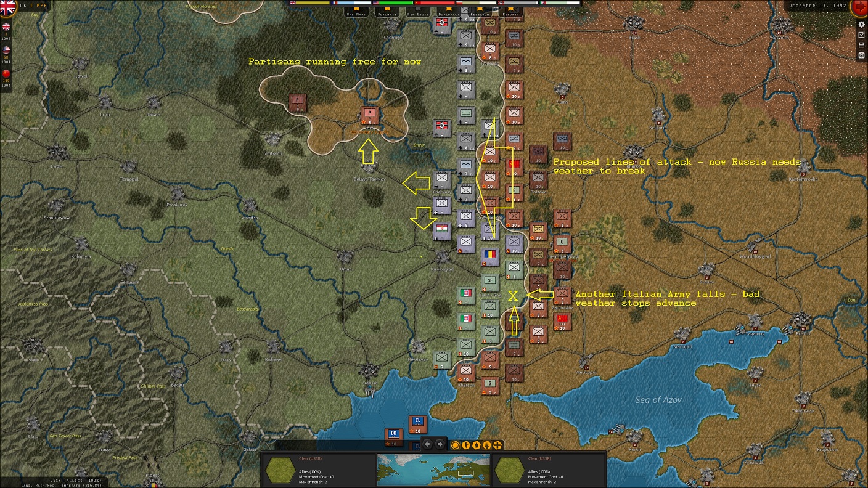Select the USA roundel on the left sidebar

tap(7, 50)
